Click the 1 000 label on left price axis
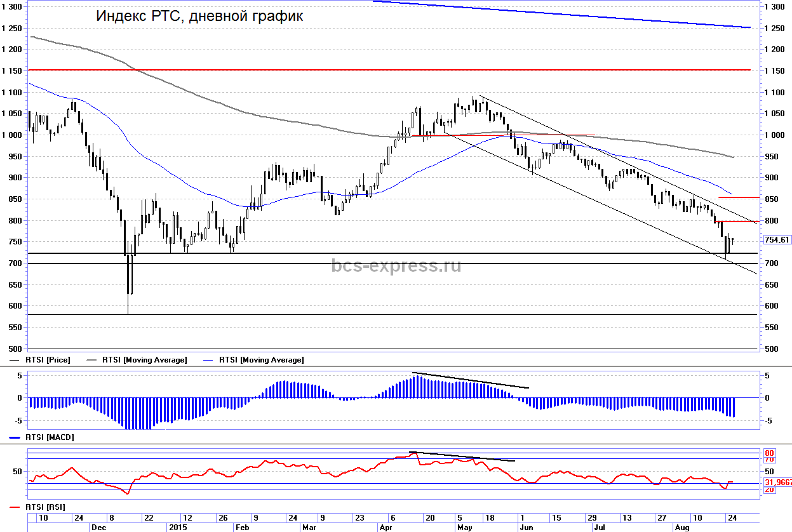This screenshot has height=532, width=792. 13,135
